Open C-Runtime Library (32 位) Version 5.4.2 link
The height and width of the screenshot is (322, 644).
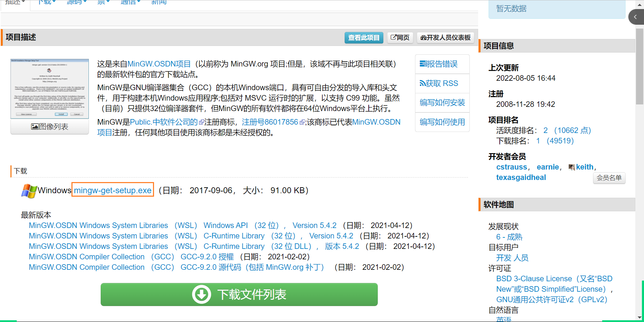[x=191, y=236]
